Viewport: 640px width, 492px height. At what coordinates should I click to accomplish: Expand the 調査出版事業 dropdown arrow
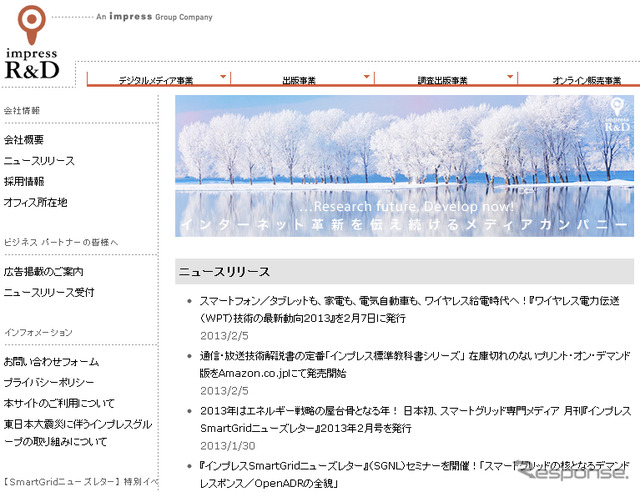click(510, 76)
